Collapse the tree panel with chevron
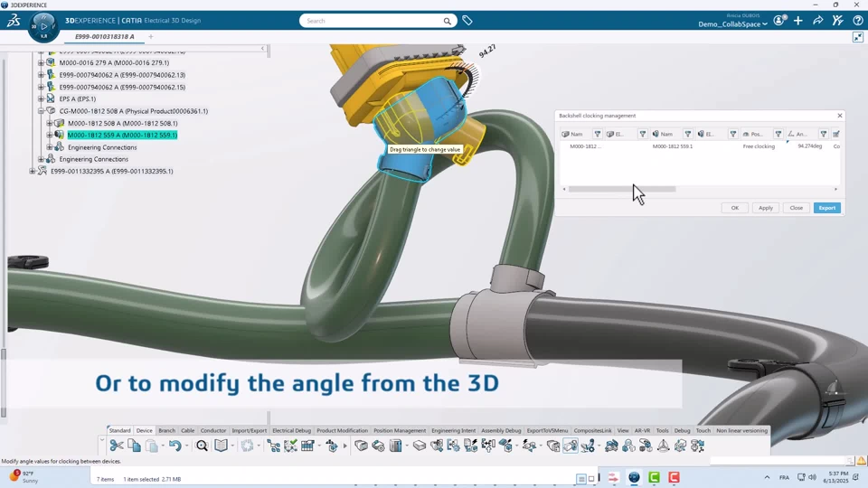Screen dimensions: 868x488 point(263,49)
